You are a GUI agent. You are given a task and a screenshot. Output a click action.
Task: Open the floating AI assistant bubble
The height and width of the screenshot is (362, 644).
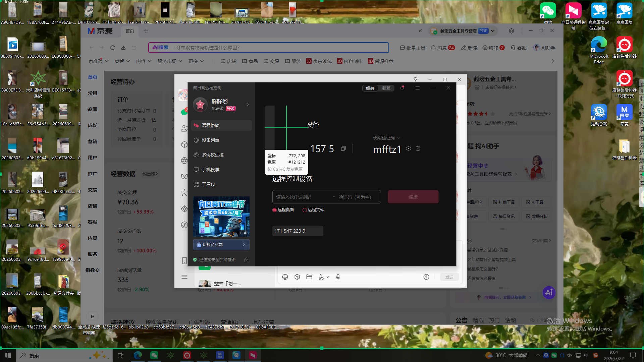549,293
